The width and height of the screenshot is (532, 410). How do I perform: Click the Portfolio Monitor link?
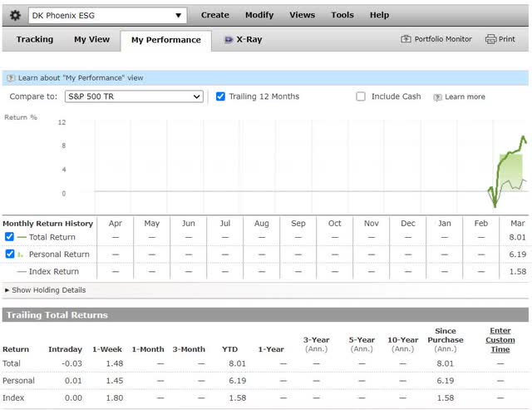[x=443, y=39]
